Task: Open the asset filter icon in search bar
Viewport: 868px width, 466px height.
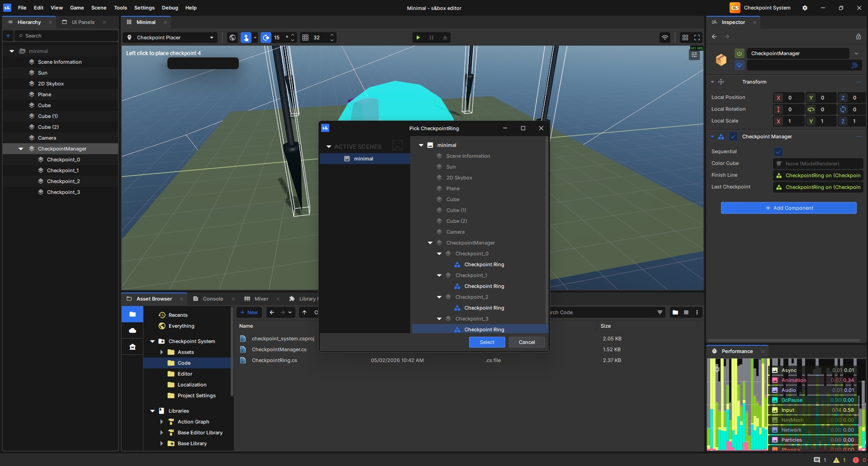Action: [660, 312]
